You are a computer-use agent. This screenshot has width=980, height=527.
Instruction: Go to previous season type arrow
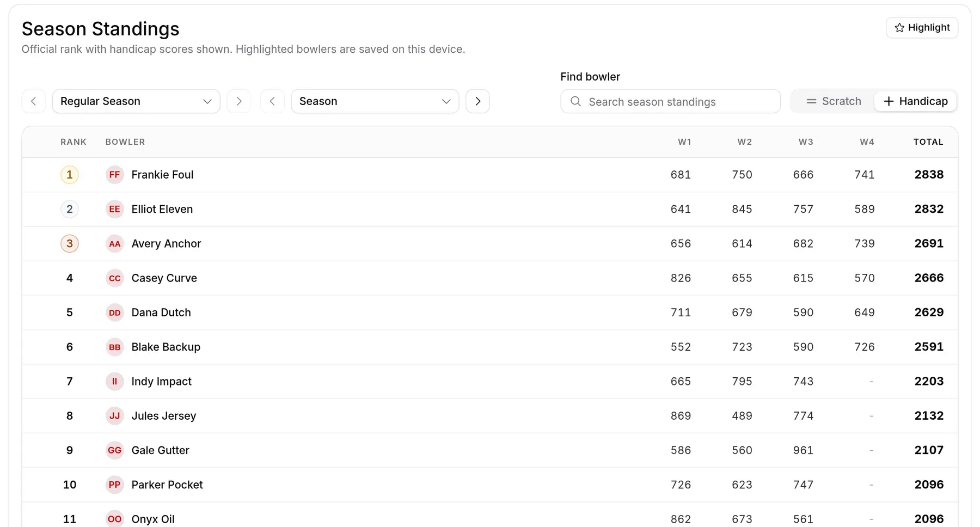34,101
